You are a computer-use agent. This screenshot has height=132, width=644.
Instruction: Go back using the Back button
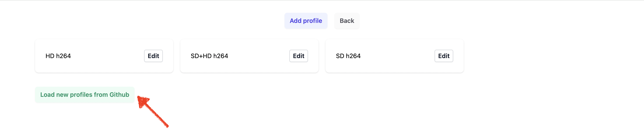pos(347,21)
